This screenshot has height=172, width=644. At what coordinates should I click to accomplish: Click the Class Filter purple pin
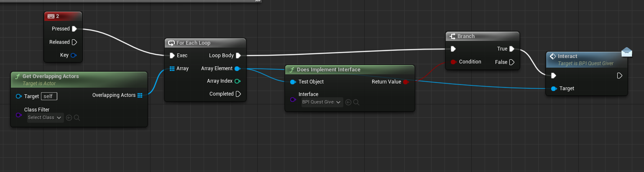point(18,115)
